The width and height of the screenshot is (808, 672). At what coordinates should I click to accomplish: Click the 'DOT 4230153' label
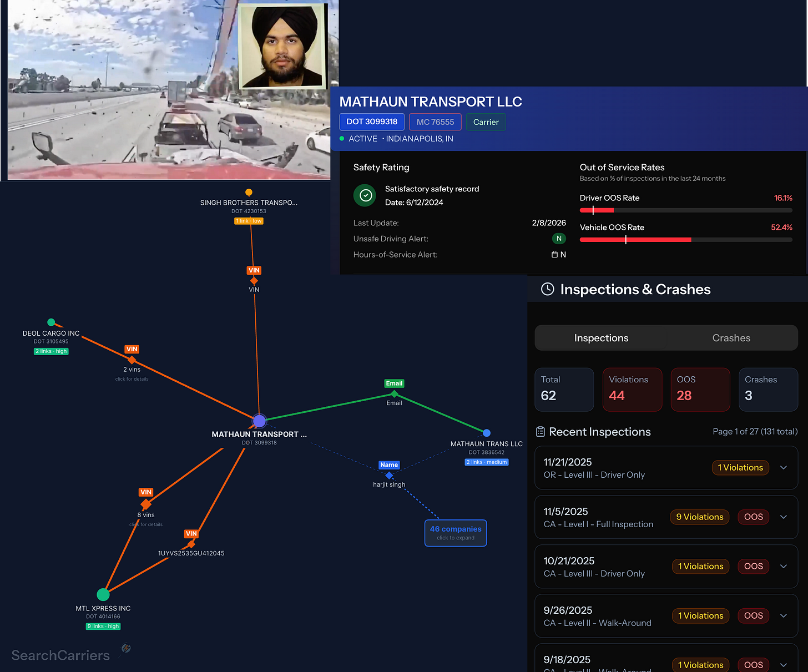point(249,211)
